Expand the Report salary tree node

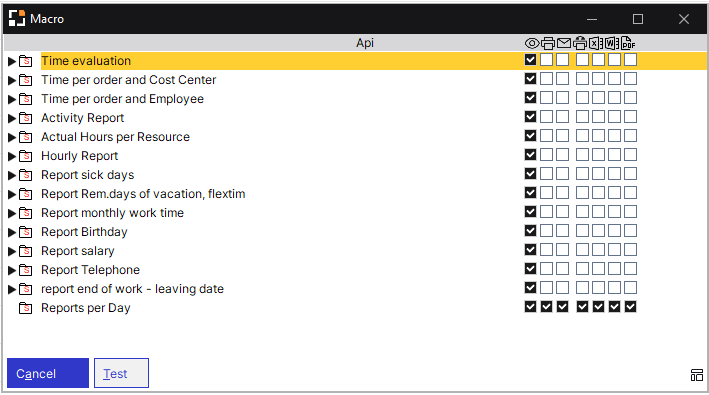click(12, 251)
